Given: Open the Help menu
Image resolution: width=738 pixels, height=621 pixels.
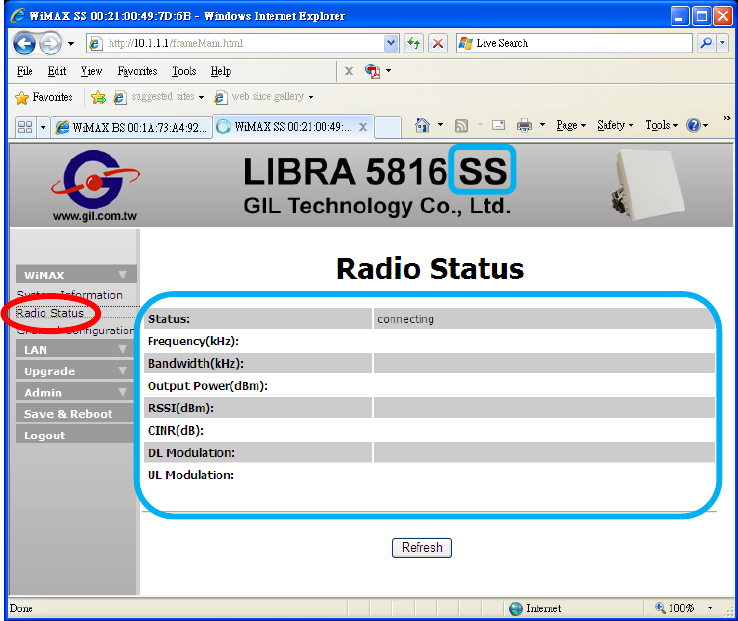Looking at the screenshot, I should 220,71.
